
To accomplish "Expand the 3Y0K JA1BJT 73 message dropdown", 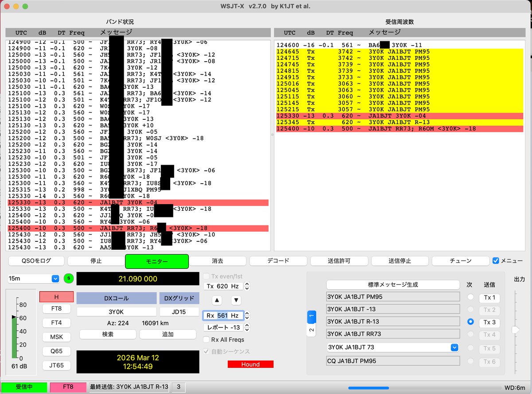I will [454, 347].
